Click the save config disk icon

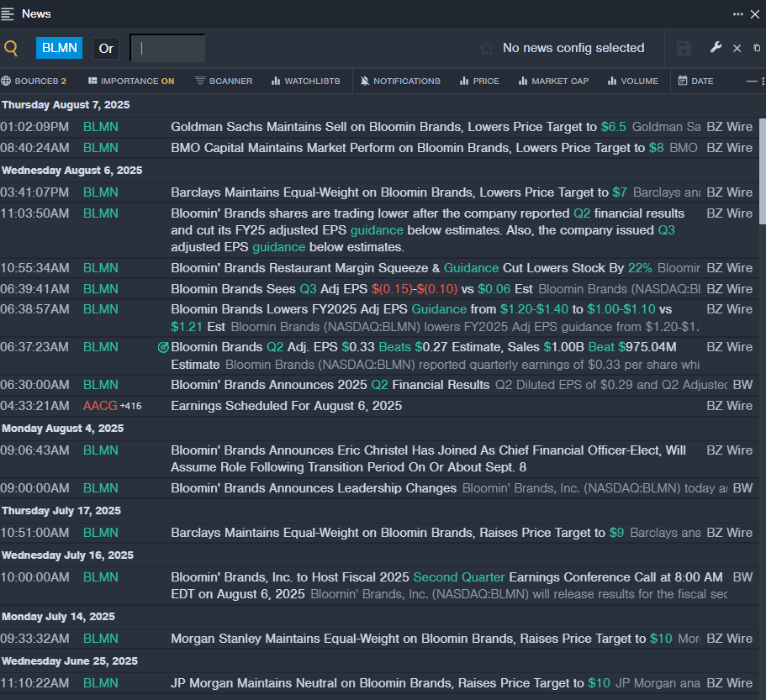pos(684,49)
